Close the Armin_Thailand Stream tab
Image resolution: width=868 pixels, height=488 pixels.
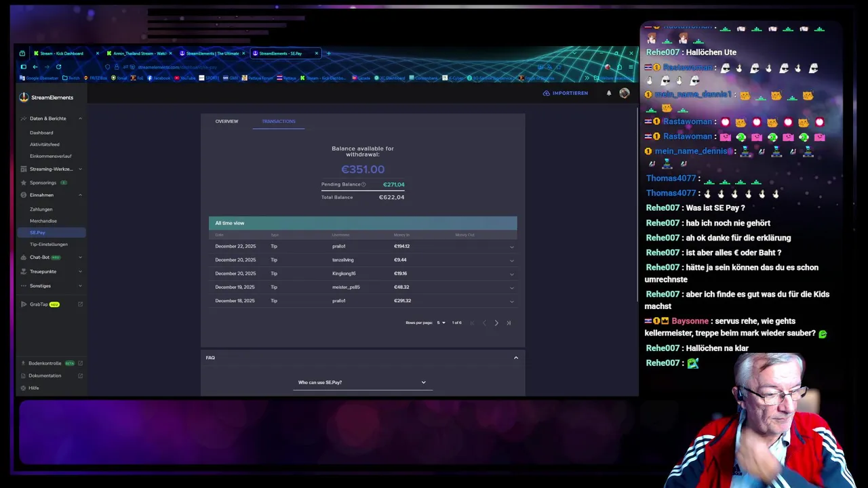point(170,53)
